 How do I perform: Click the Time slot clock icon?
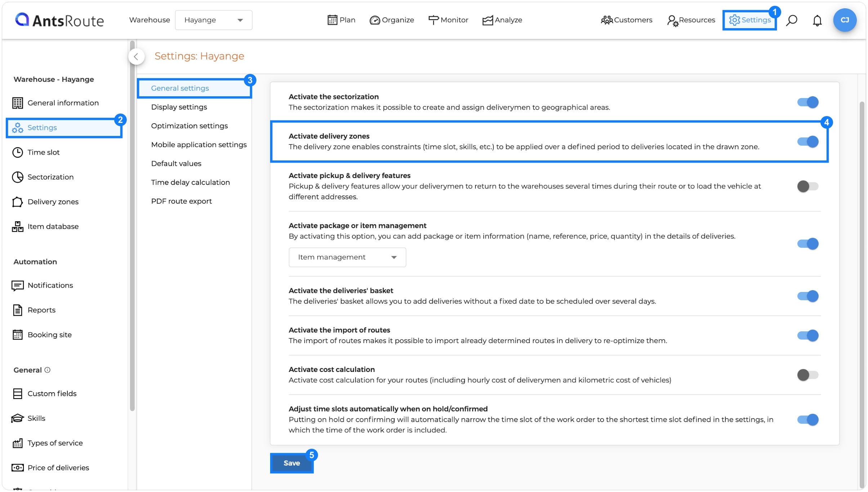click(17, 152)
